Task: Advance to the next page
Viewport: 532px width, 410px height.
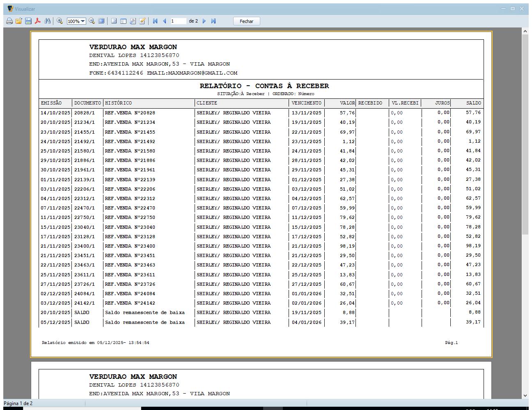Action: pos(204,21)
